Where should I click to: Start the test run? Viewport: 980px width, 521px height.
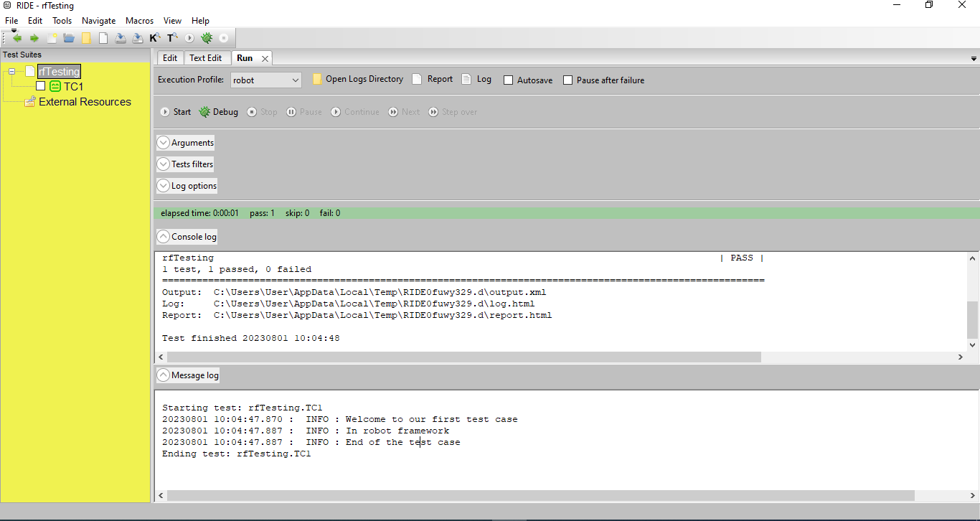pyautogui.click(x=176, y=111)
